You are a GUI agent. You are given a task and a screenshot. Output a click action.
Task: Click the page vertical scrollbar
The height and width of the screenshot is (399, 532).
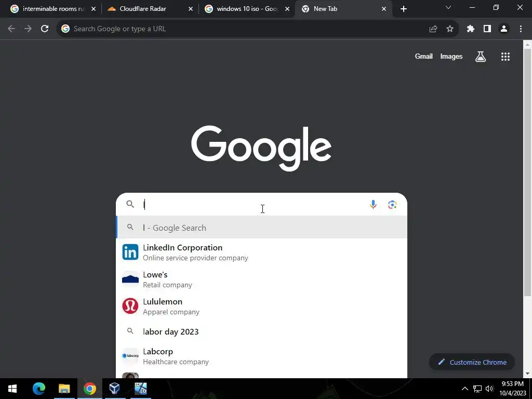(528, 171)
